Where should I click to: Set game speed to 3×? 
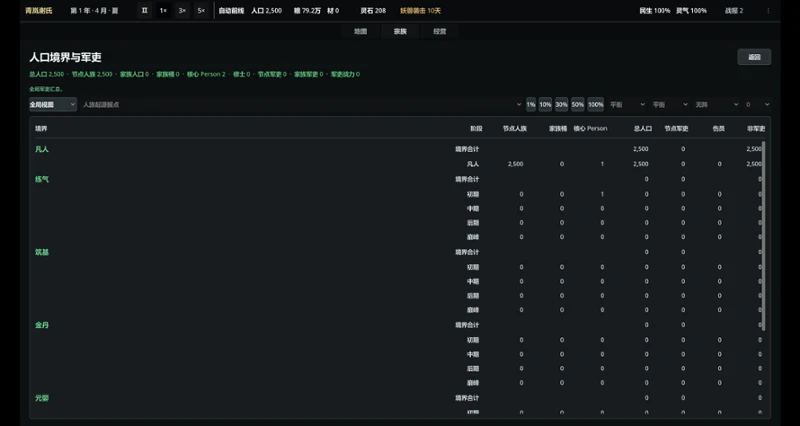tap(182, 10)
